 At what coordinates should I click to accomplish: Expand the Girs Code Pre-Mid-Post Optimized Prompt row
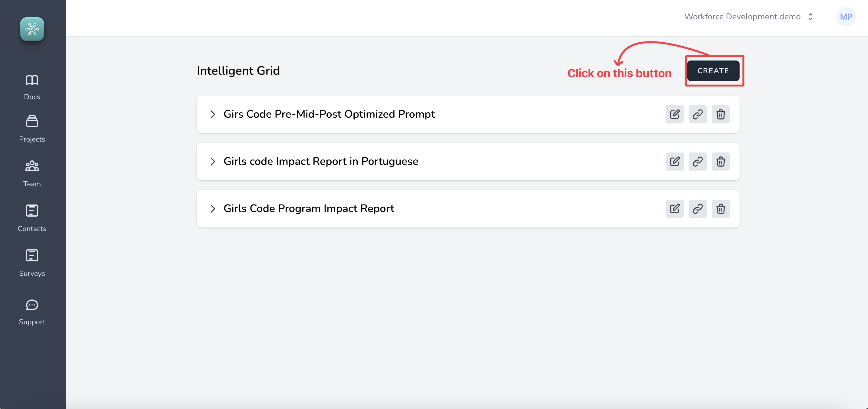click(x=213, y=114)
